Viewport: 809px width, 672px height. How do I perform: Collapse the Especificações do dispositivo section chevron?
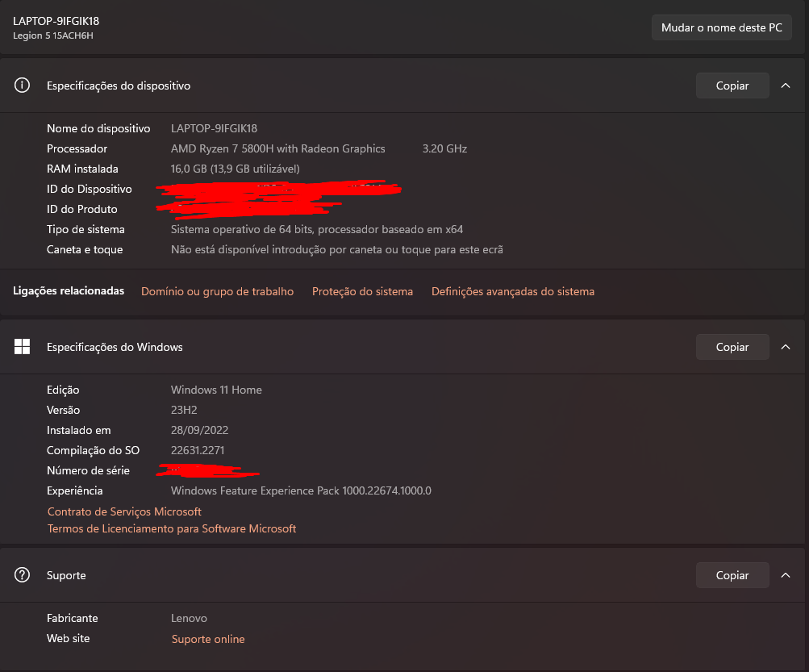[x=786, y=86]
